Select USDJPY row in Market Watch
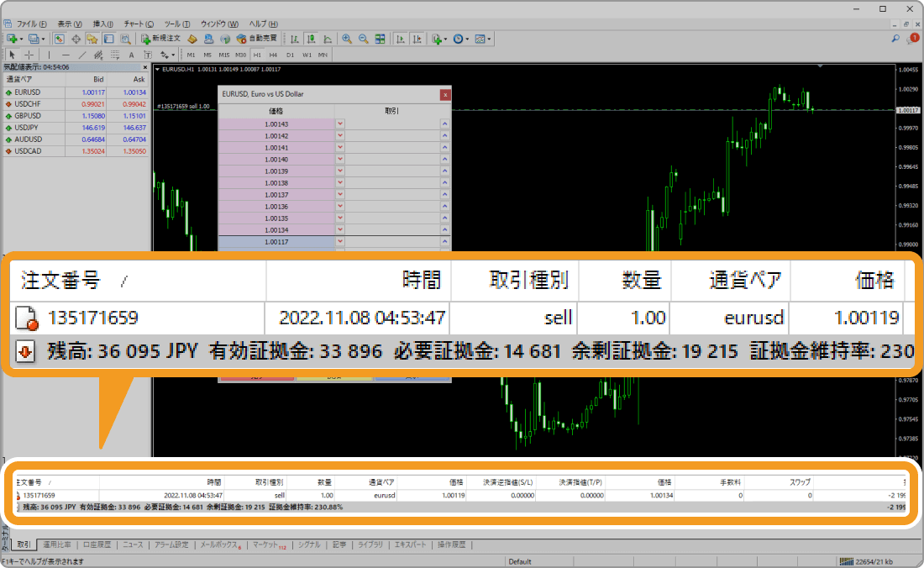The image size is (924, 568). [x=76, y=127]
